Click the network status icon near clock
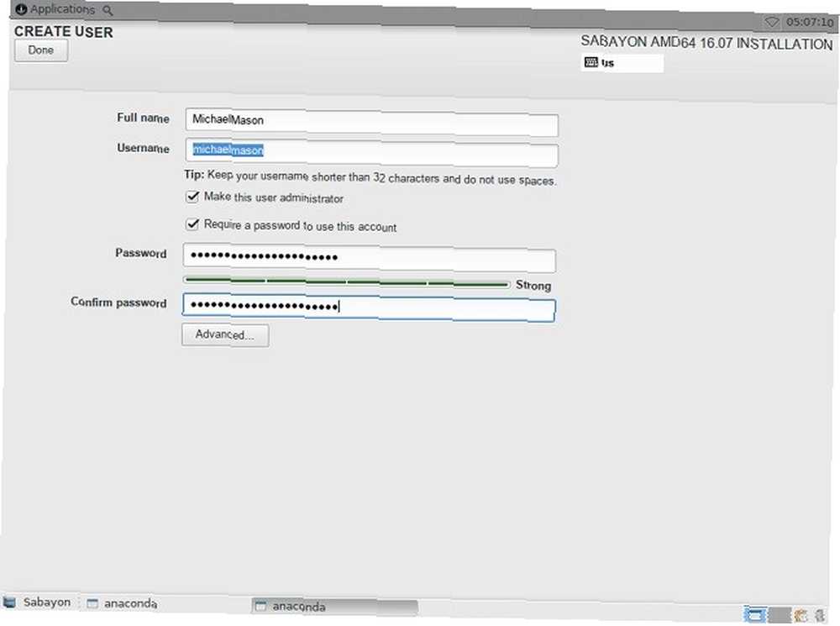Viewport: 840px width, 626px height. pos(771,22)
